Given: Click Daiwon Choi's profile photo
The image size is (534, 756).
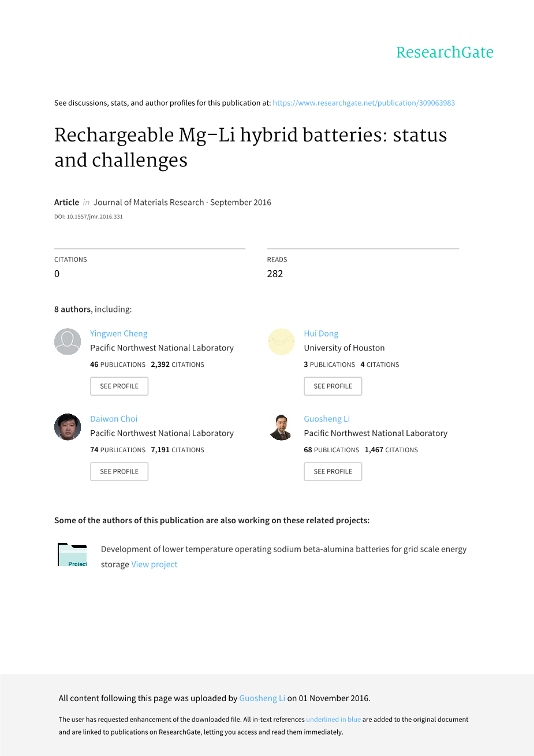Looking at the screenshot, I should tap(68, 427).
